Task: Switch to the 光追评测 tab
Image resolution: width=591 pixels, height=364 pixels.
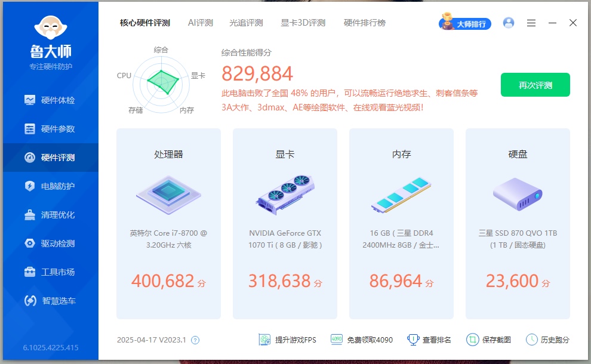Action: [246, 23]
